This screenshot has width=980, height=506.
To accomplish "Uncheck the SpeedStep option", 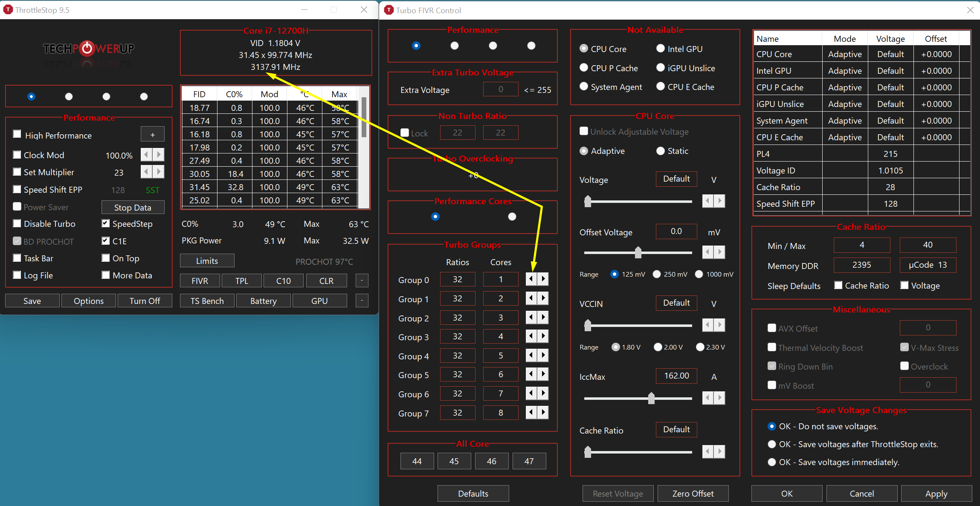I will (106, 223).
